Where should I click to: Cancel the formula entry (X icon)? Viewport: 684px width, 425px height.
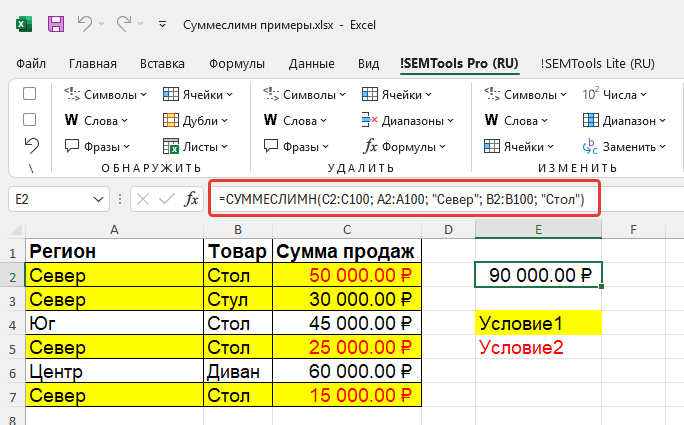[143, 199]
